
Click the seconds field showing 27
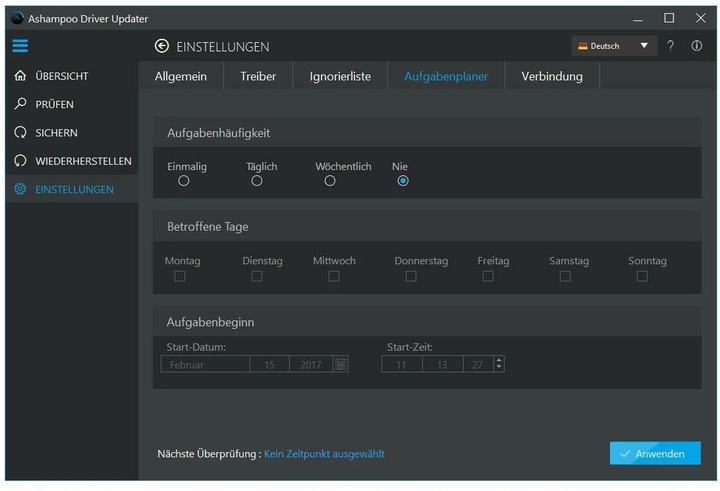[x=478, y=364]
